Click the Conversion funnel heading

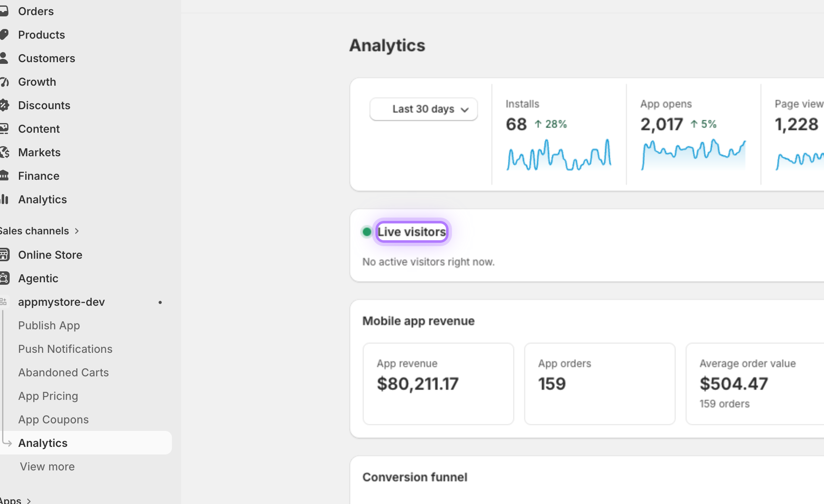[x=415, y=478]
